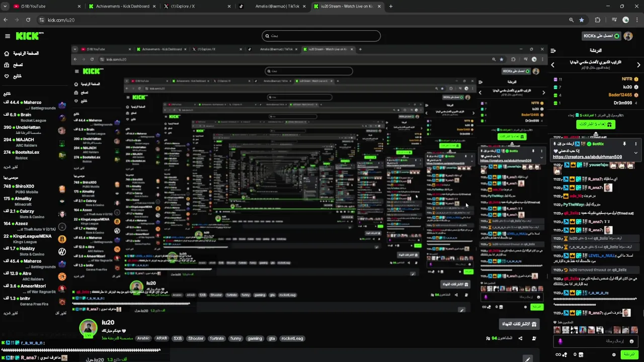This screenshot has height=362, width=644.
Task: Open Haddzy's Slots & Casino channel
Action: [x=34, y=251]
